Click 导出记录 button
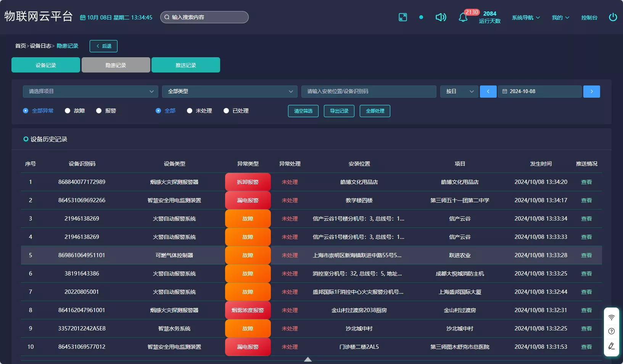Image resolution: width=623 pixels, height=364 pixels. tap(339, 111)
